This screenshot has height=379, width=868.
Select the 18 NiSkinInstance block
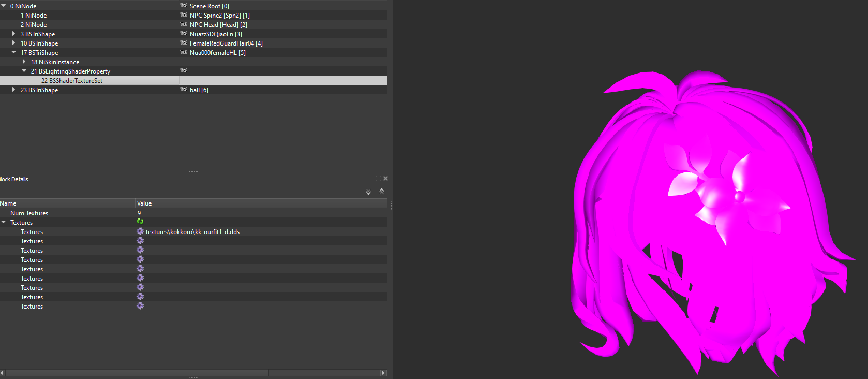tap(55, 62)
